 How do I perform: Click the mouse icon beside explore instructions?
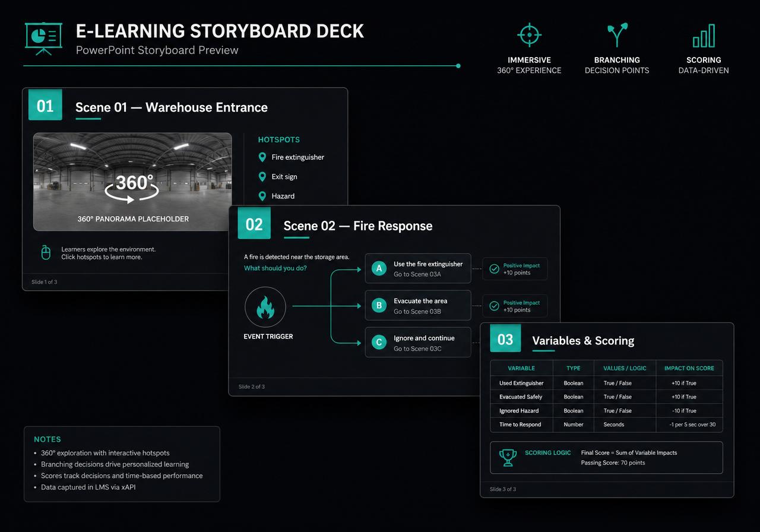46,252
